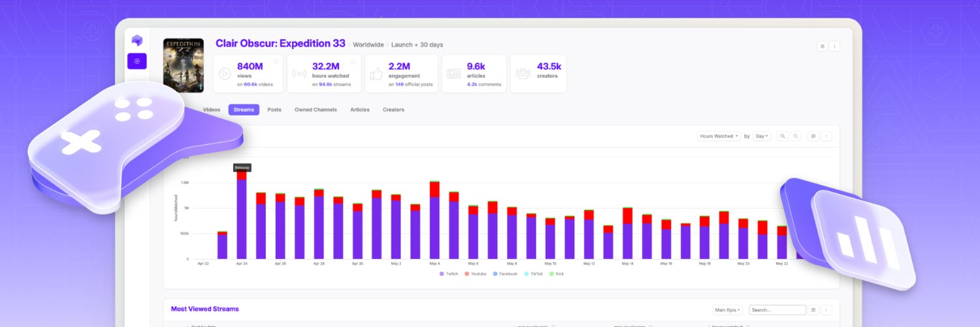Screen dimensions: 980x327
Task: Click the Most Viewed Streams heading
Action: point(205,309)
